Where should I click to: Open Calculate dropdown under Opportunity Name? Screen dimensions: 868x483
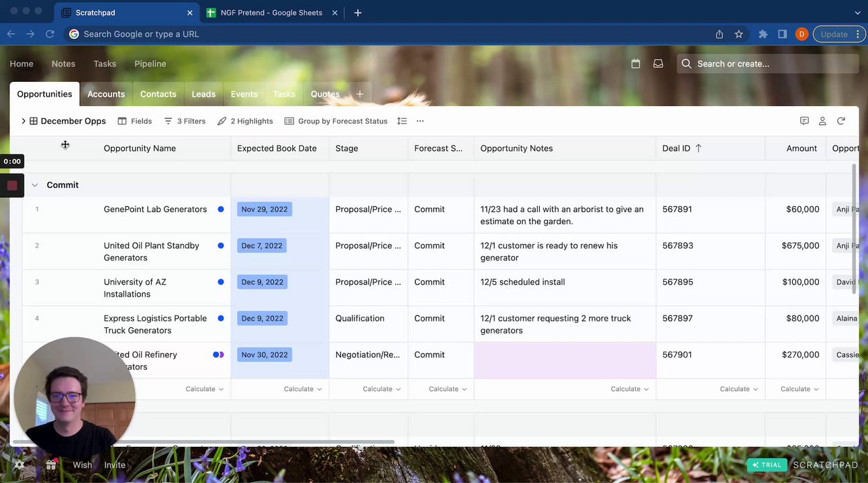tap(205, 389)
